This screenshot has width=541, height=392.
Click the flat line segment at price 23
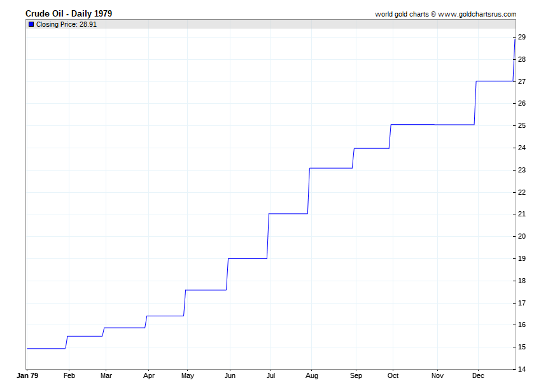point(330,168)
